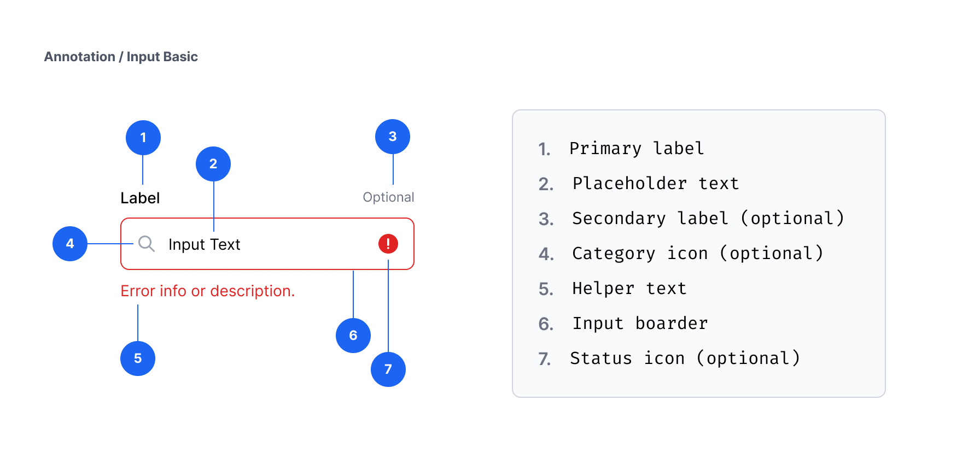
Task: Click annotation marker number 1
Action: pos(143,138)
